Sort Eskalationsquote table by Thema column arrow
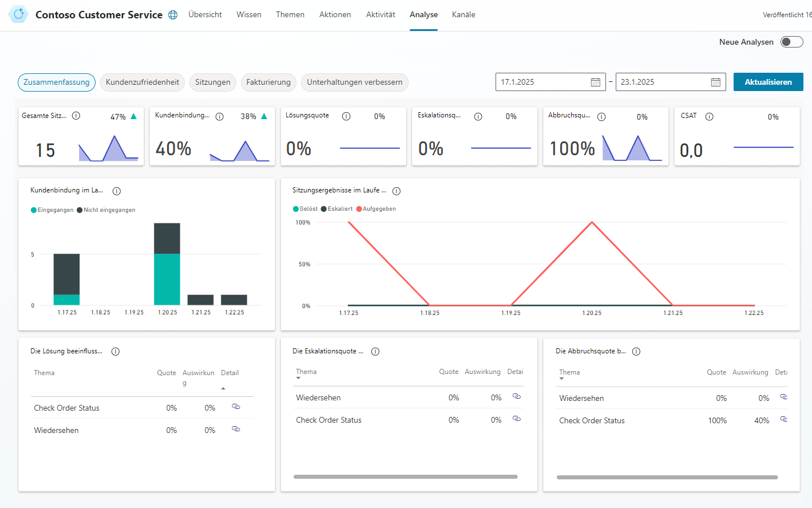This screenshot has height=508, width=812. coord(298,378)
